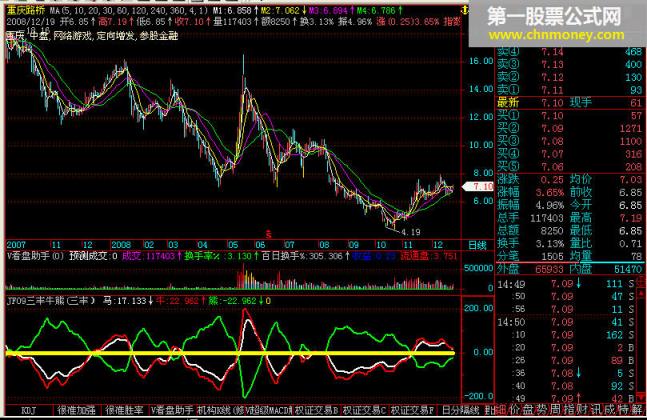Screen dimensions: 647x420
Task: Select the V看盘助手 bottom tab
Action: (x=172, y=411)
